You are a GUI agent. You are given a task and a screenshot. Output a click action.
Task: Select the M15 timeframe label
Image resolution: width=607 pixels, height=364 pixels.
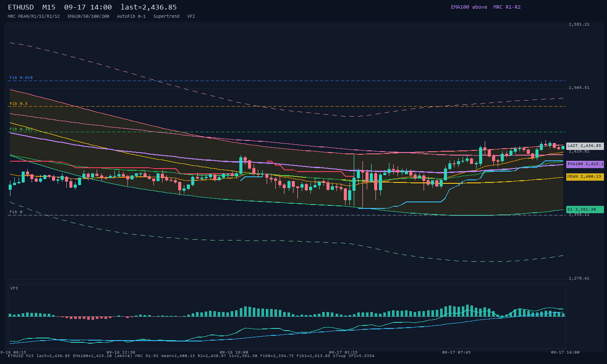(x=49, y=7)
